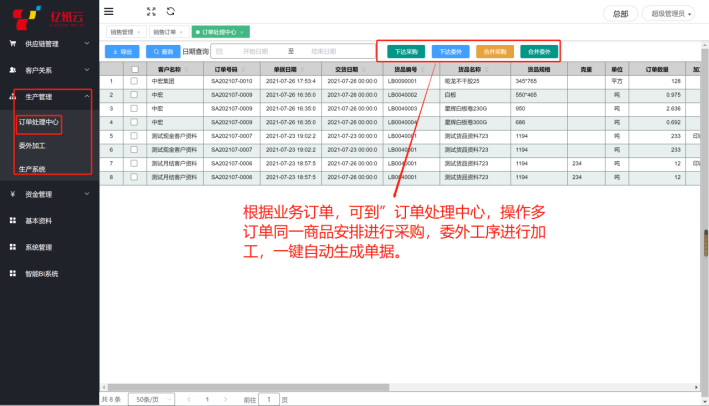
Task: Collapse the sidebar with the hamburger icon
Action: tap(109, 12)
